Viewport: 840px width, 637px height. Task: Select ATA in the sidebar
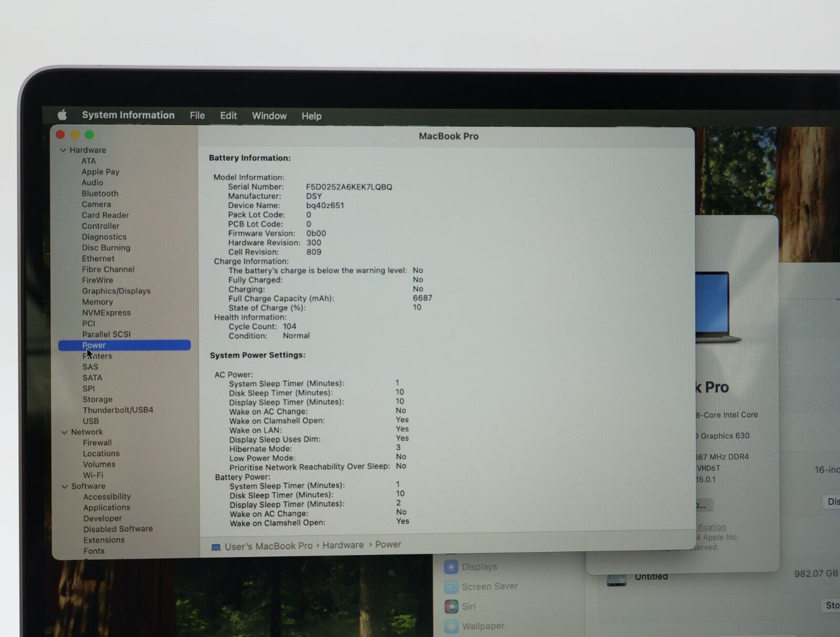88,161
